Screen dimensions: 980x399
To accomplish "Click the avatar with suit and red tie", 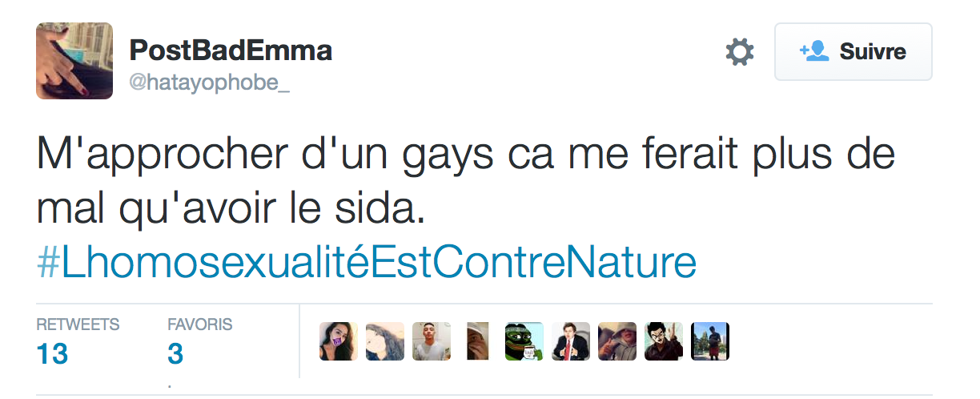I will [x=571, y=341].
